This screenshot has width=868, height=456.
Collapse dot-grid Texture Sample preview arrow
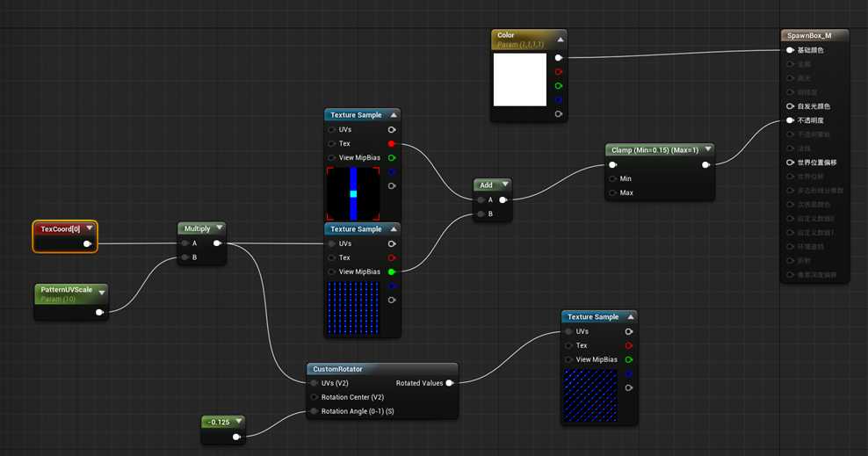pyautogui.click(x=394, y=228)
